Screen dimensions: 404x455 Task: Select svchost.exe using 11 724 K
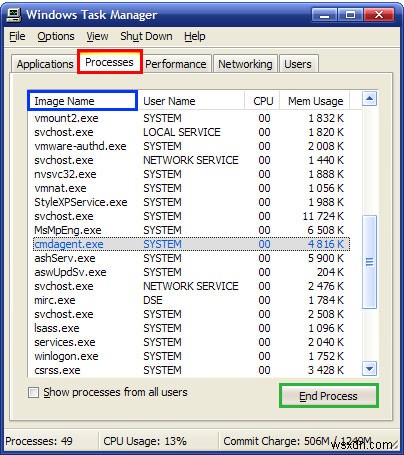click(x=191, y=216)
